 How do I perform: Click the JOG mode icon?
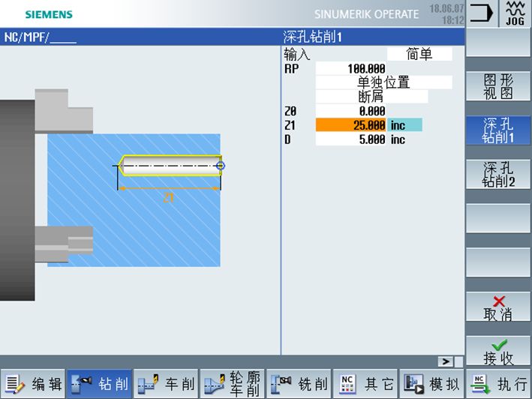click(515, 13)
